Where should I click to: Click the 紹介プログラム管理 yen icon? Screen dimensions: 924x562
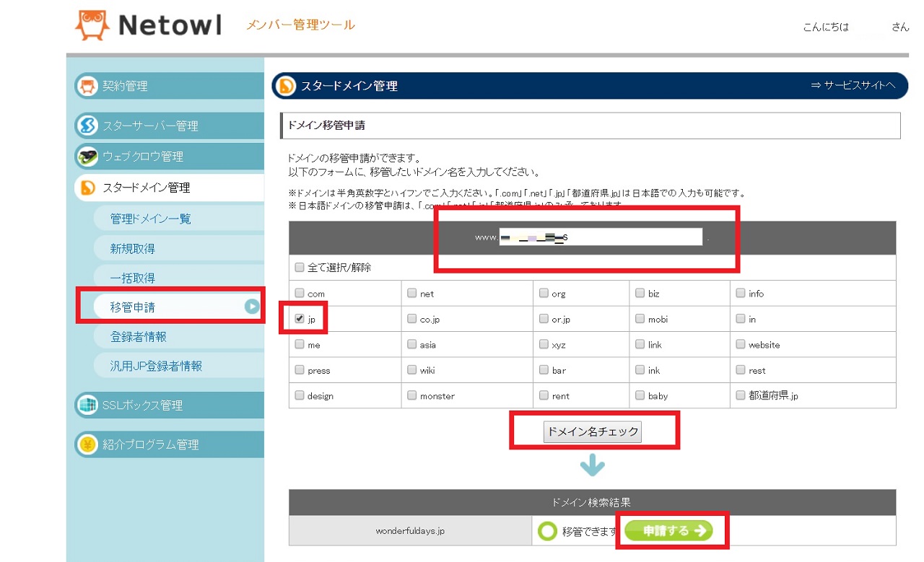click(x=87, y=444)
